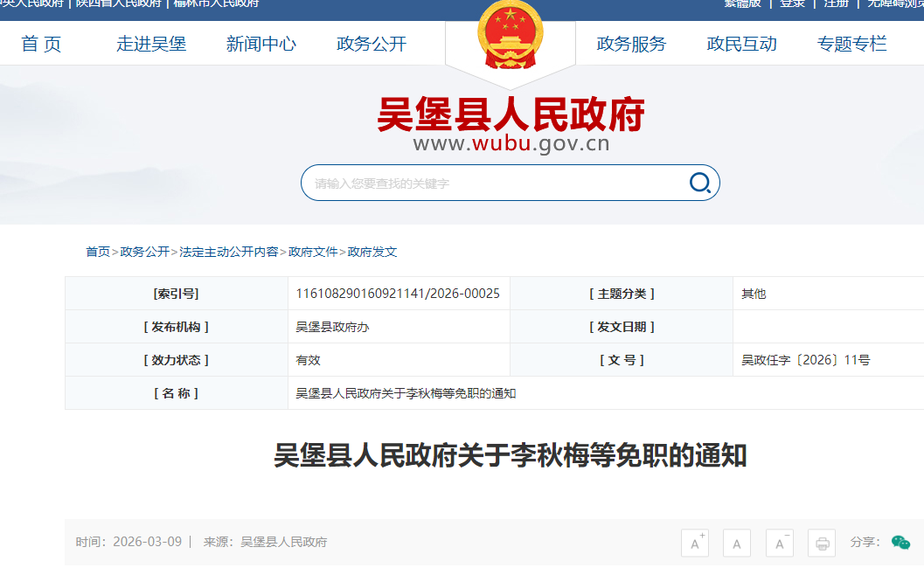Click the search magnifier icon
Viewport: 924px width, 568px height.
[x=699, y=183]
